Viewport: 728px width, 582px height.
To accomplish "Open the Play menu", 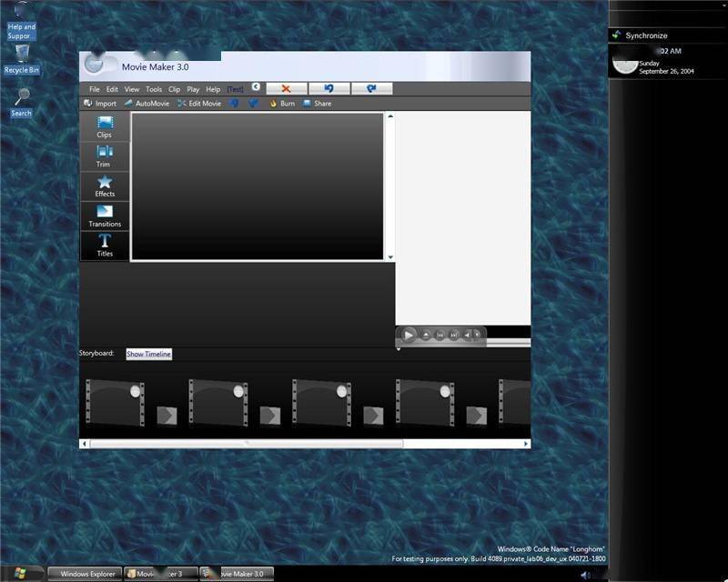I will click(x=192, y=89).
